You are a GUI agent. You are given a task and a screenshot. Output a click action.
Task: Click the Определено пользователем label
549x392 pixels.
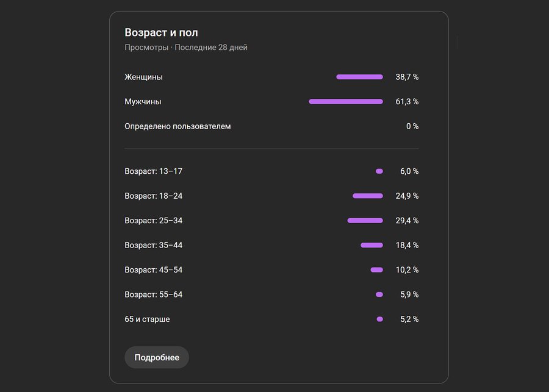(178, 126)
